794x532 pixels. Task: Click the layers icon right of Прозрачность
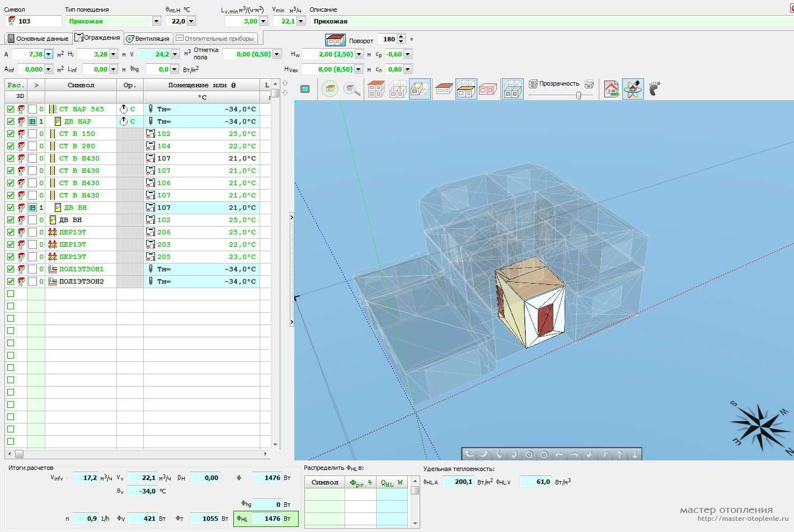tap(589, 84)
